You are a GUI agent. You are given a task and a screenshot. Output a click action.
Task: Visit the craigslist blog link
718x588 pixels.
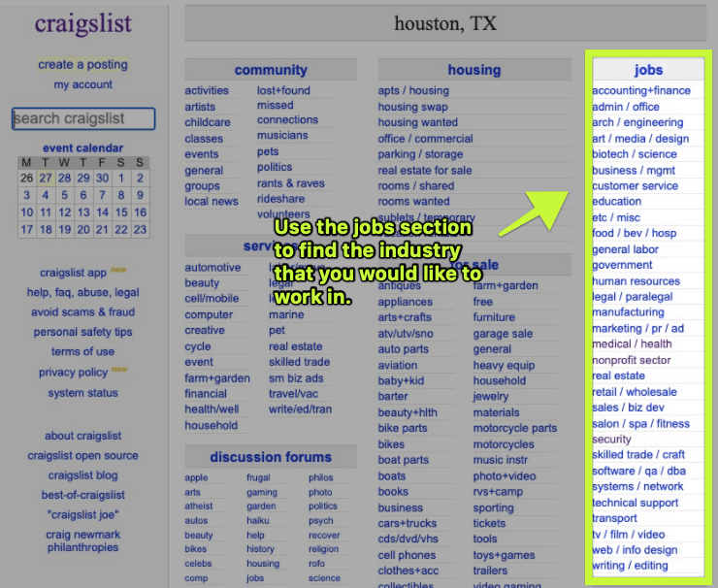pyautogui.click(x=82, y=475)
